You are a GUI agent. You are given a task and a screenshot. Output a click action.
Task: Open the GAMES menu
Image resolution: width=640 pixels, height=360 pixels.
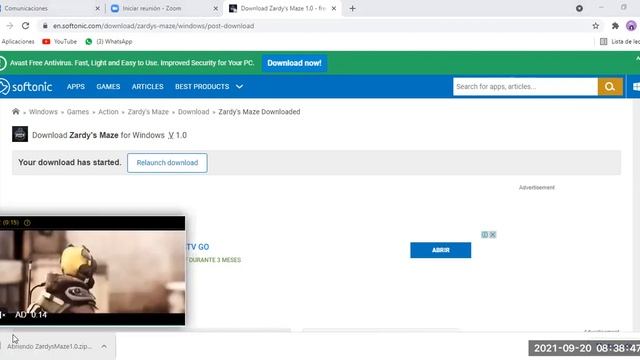pyautogui.click(x=108, y=87)
